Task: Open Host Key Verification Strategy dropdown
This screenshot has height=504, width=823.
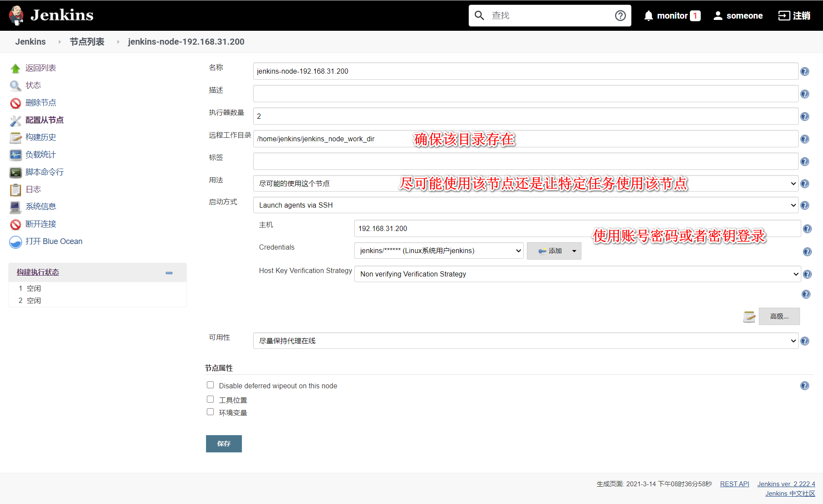Action: pyautogui.click(x=577, y=274)
